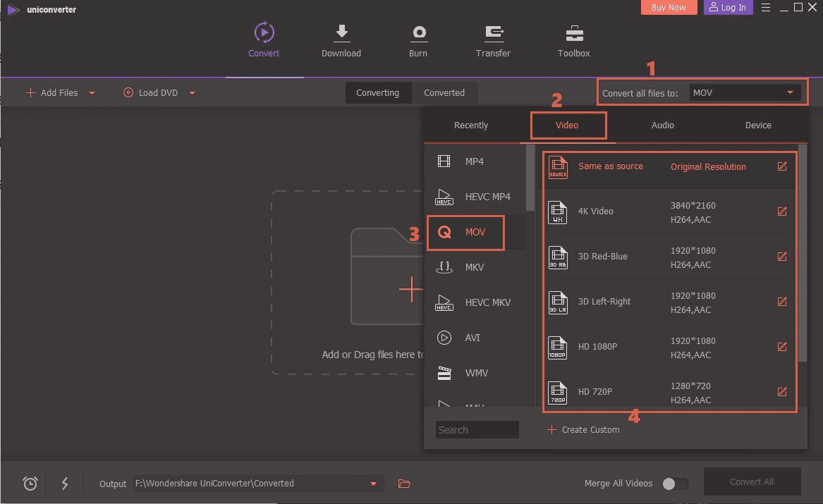
Task: Click Create Custom format button
Action: tap(584, 429)
